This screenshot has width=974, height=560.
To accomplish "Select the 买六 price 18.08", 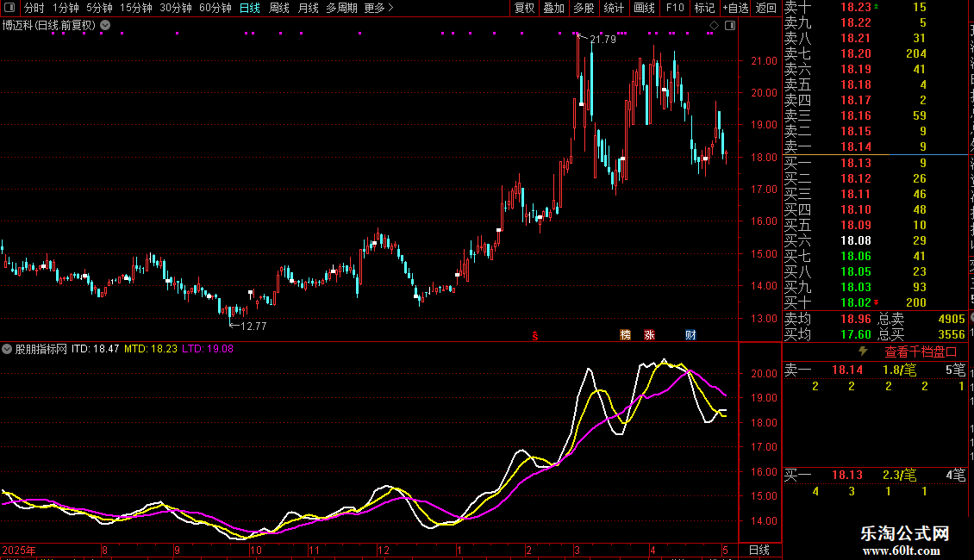I will click(x=855, y=240).
